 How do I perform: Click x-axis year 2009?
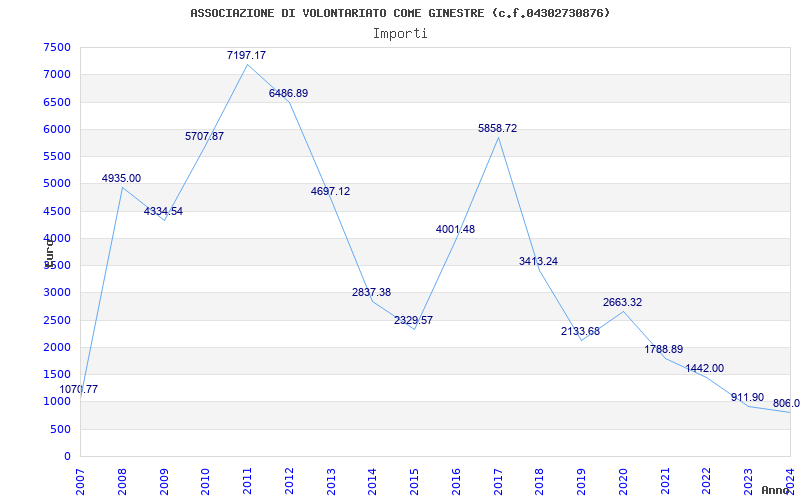pyautogui.click(x=164, y=481)
